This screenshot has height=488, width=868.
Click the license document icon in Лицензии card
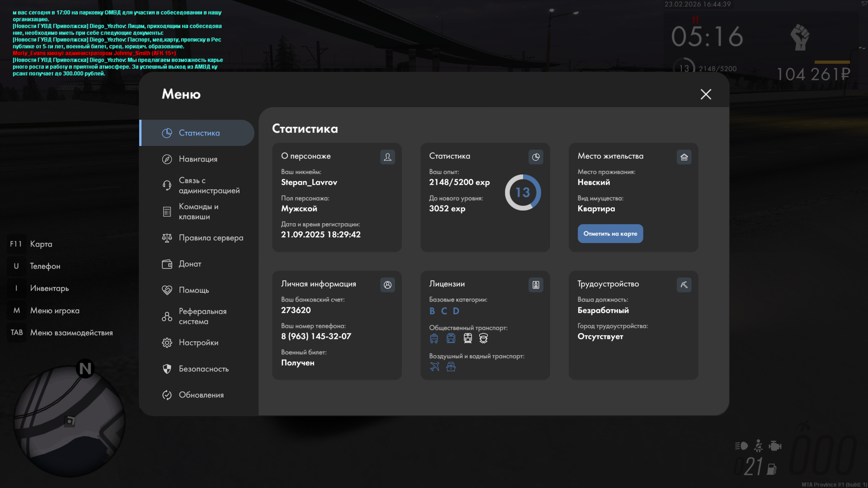pyautogui.click(x=536, y=285)
